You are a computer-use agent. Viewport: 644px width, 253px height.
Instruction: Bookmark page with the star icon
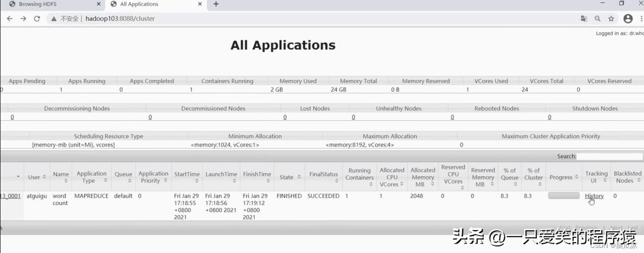pos(611,19)
